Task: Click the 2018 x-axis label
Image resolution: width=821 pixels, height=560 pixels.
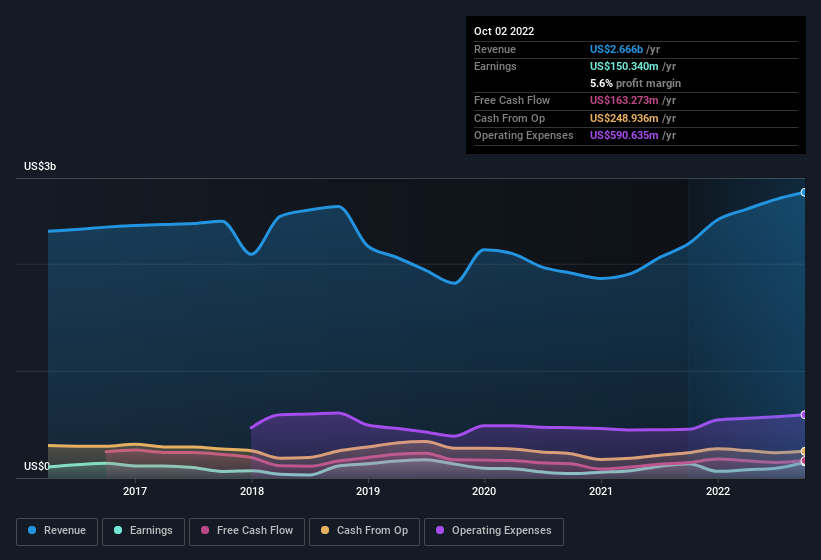Action: [x=251, y=491]
